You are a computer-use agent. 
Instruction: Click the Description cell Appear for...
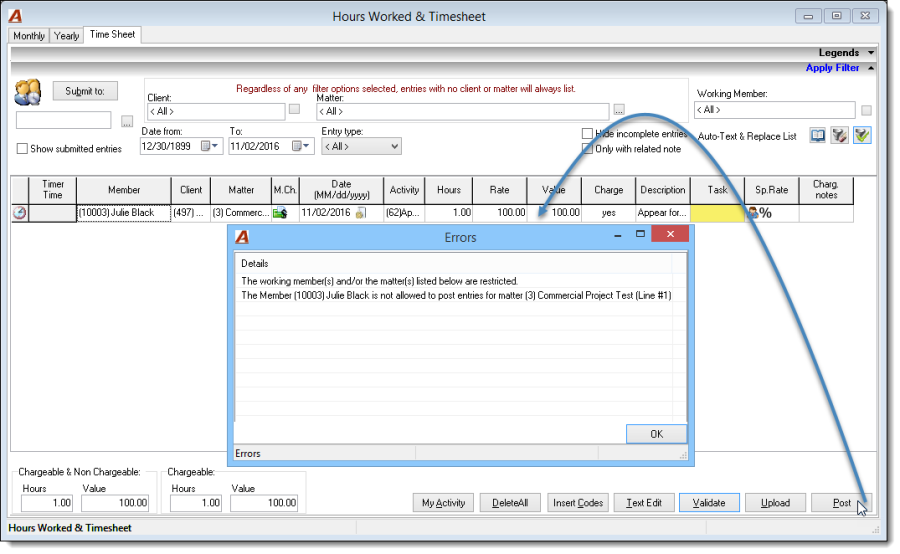pos(663,213)
